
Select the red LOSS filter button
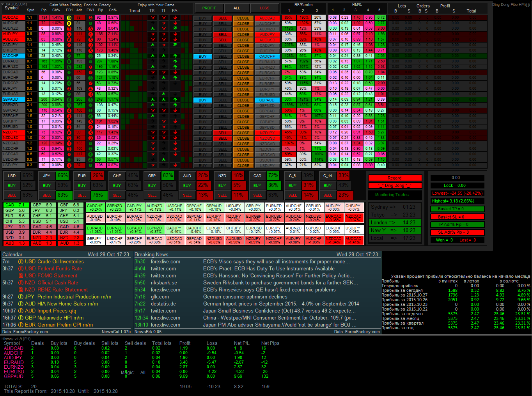[x=264, y=8]
